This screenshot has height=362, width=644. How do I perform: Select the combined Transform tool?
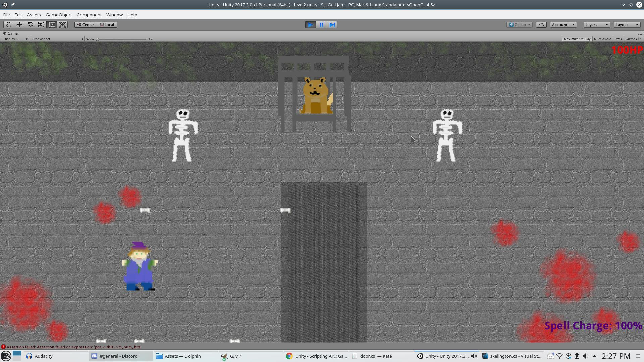point(62,25)
